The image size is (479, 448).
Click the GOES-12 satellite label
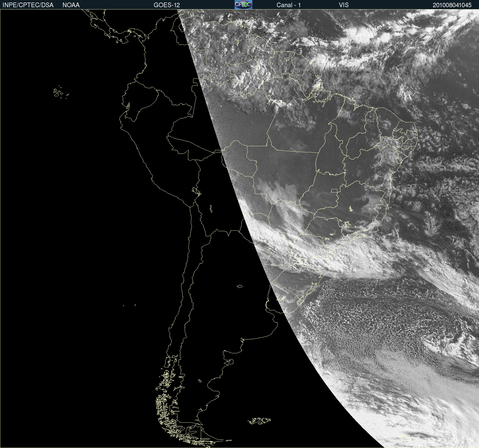coord(167,5)
